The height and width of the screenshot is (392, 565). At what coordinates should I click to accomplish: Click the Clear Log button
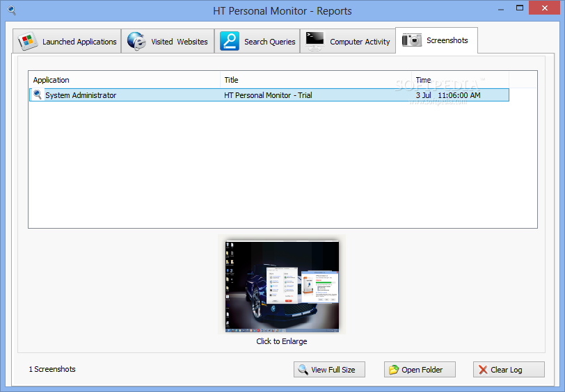509,369
